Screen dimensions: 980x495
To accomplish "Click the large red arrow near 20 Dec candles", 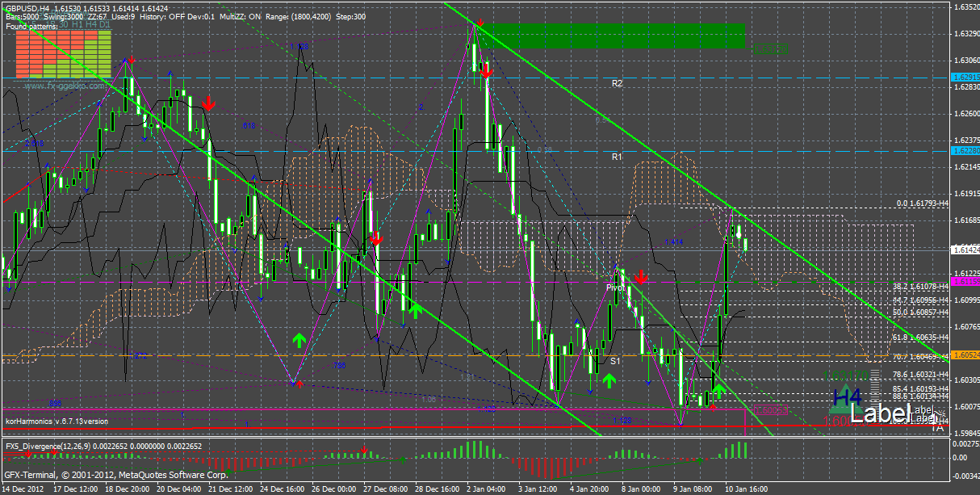I will tap(208, 103).
